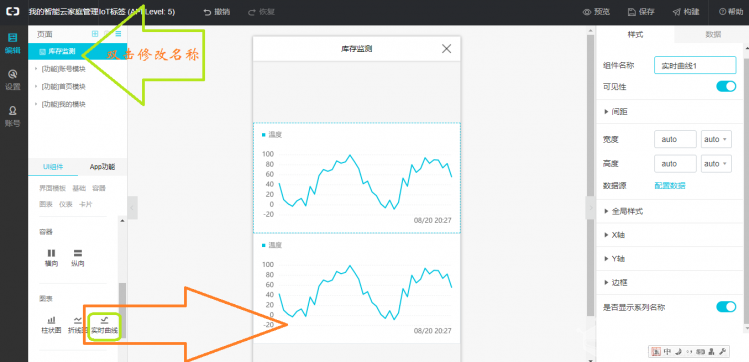
Task: Select the 界面模板 component category
Action: click(53, 188)
